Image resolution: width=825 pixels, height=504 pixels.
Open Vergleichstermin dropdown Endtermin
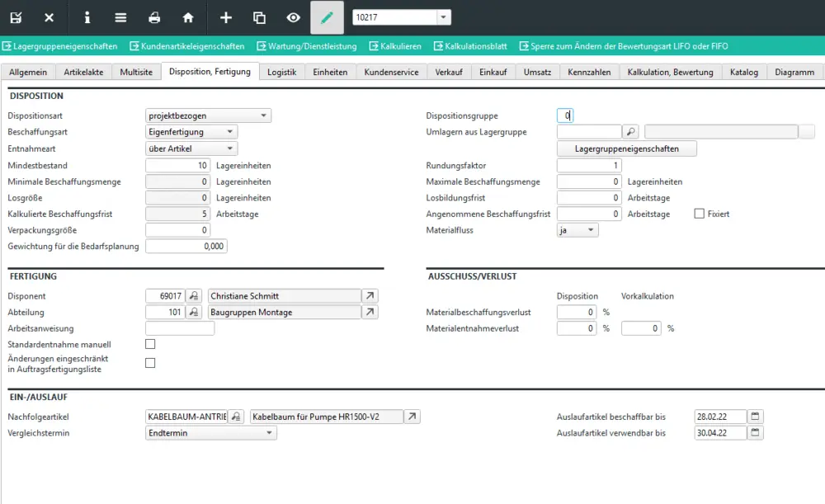coord(210,432)
